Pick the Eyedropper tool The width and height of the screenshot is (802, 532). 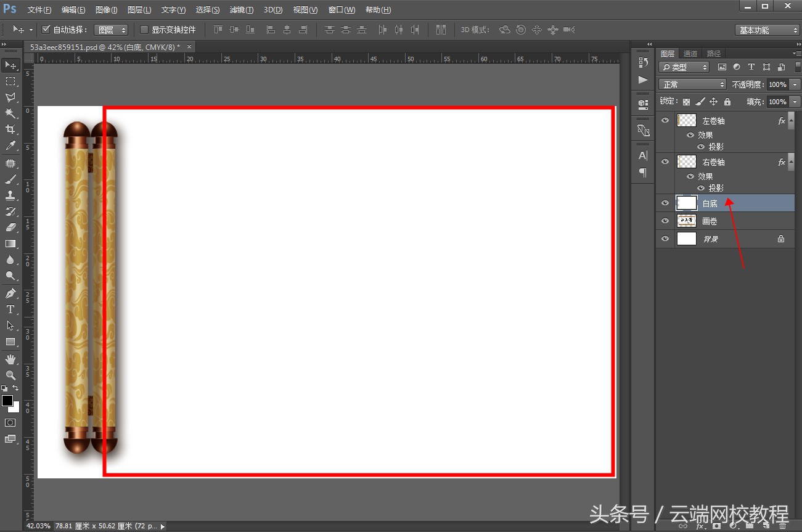click(10, 146)
